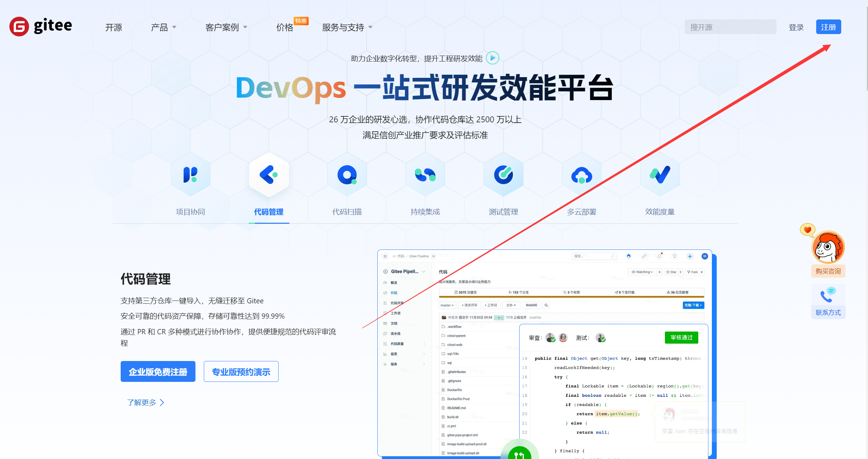Expand the 产品 dropdown menu

coord(164,27)
